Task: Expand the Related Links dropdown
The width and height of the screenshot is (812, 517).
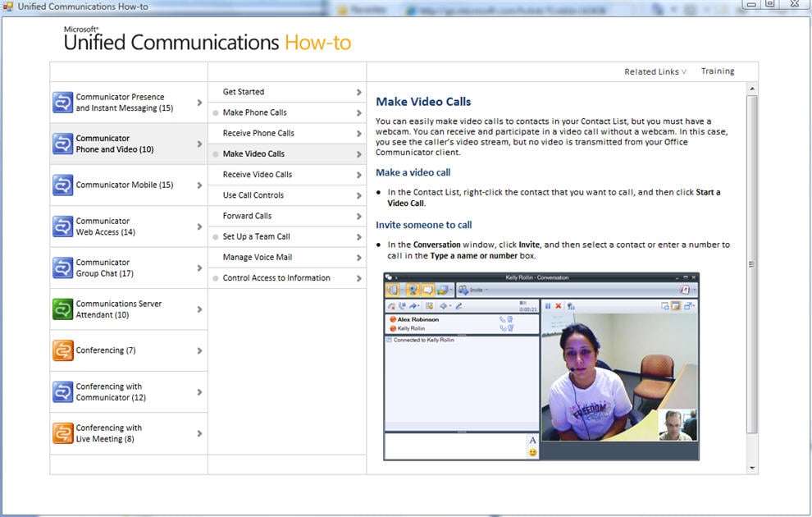Action: coord(655,71)
